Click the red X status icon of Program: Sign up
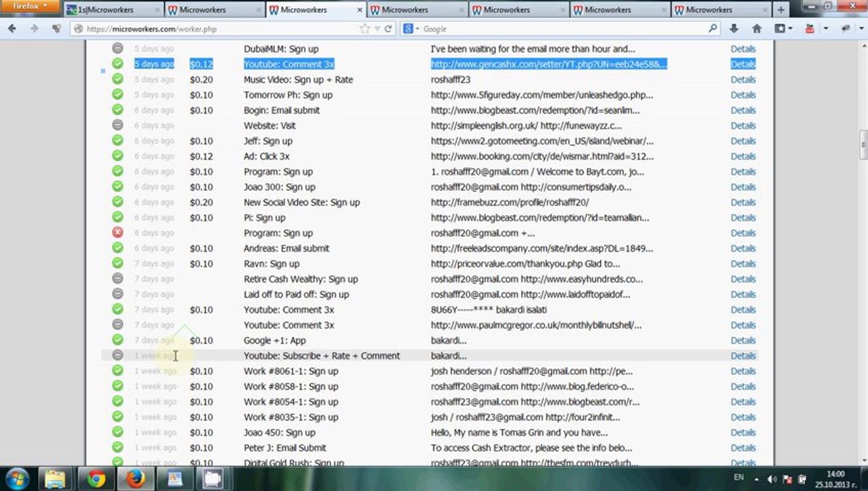The width and height of the screenshot is (868, 491). pyautogui.click(x=117, y=233)
